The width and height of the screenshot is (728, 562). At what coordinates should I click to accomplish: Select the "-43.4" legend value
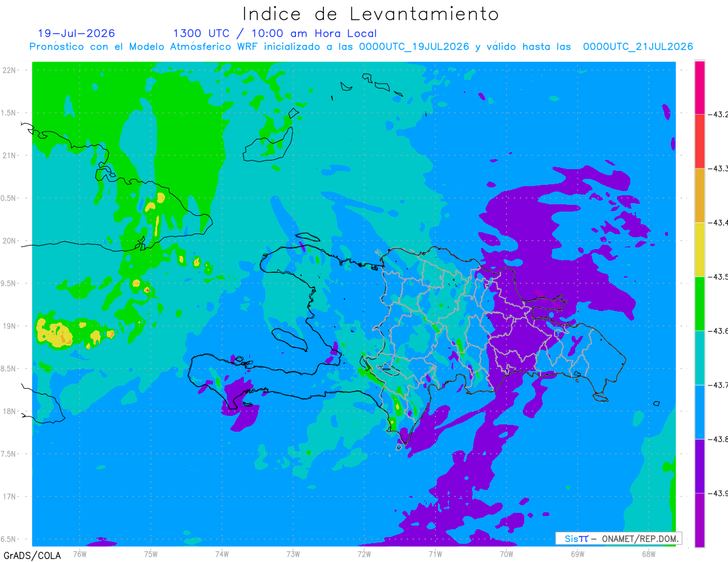pos(718,222)
